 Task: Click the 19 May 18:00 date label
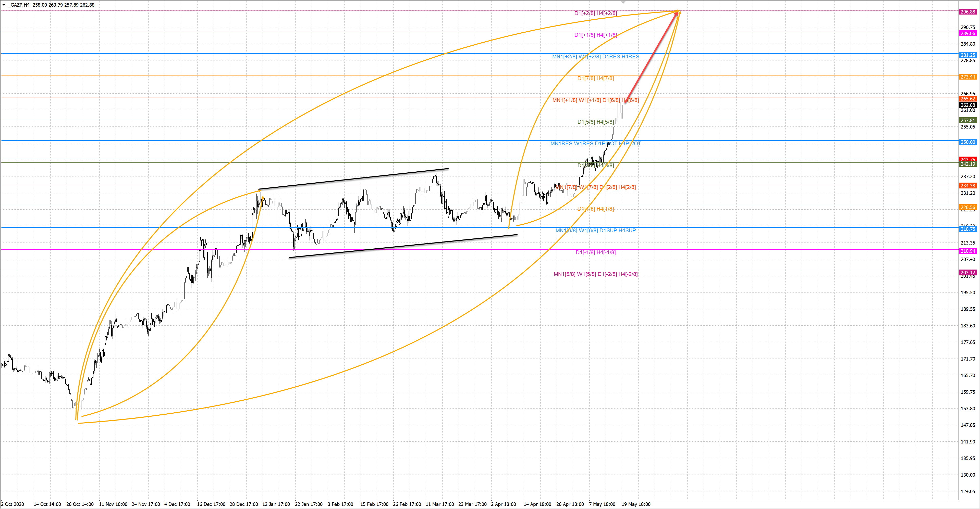point(636,504)
